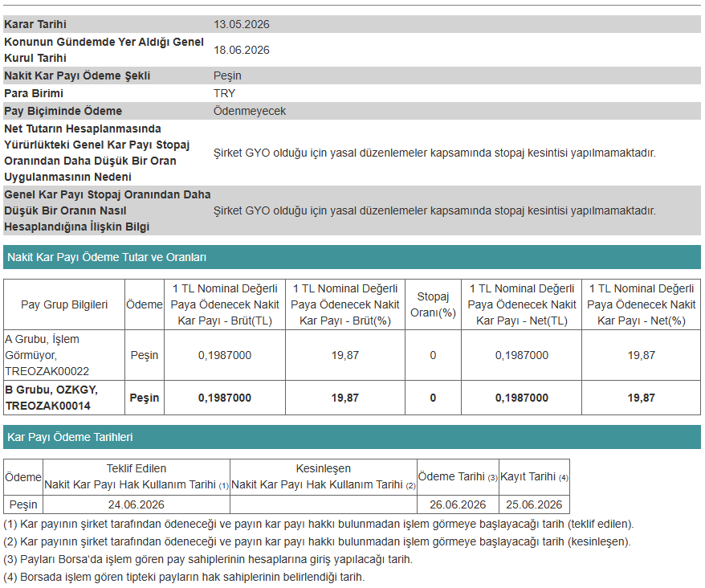Select the 'Ödenmeyecek' value
This screenshot has height=588, width=705.
[x=250, y=111]
